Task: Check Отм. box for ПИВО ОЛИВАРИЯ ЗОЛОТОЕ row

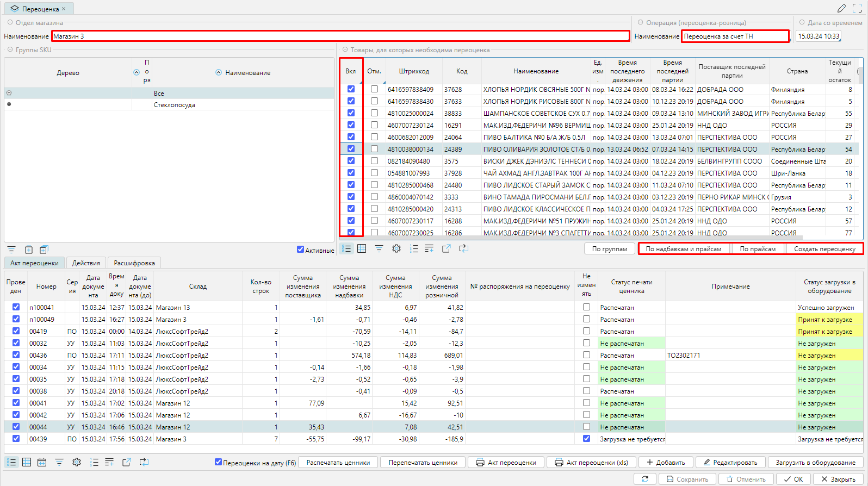Action: [374, 149]
